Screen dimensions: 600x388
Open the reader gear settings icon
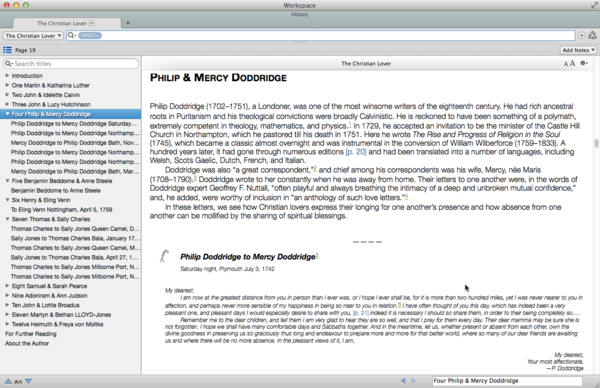point(584,63)
